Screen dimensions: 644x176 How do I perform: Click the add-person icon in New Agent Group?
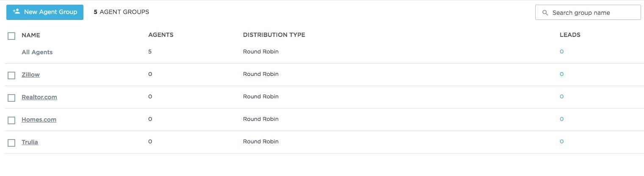[x=17, y=12]
